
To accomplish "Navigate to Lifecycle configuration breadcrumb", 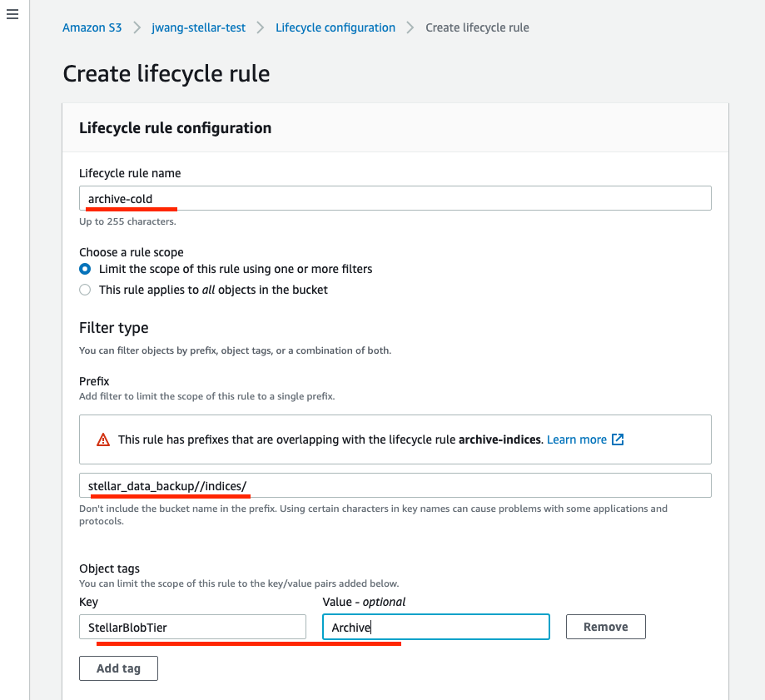I will 335,27.
